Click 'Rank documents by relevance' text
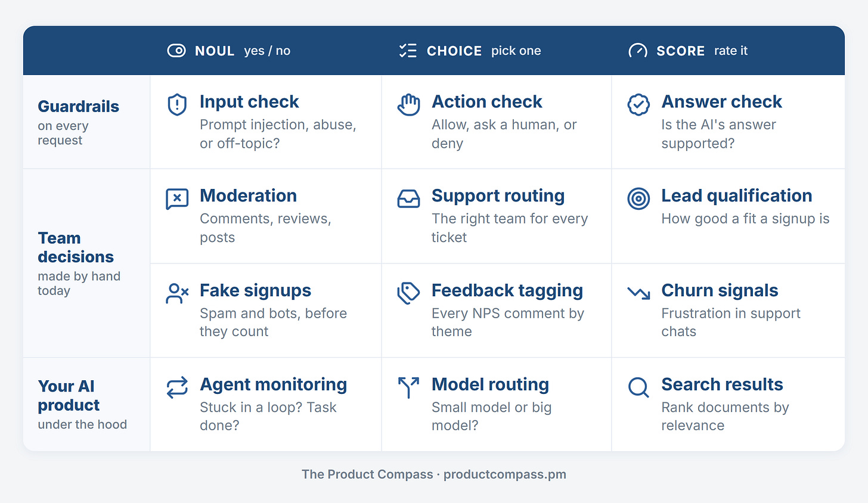Viewport: 868px width, 503px height. (x=725, y=417)
